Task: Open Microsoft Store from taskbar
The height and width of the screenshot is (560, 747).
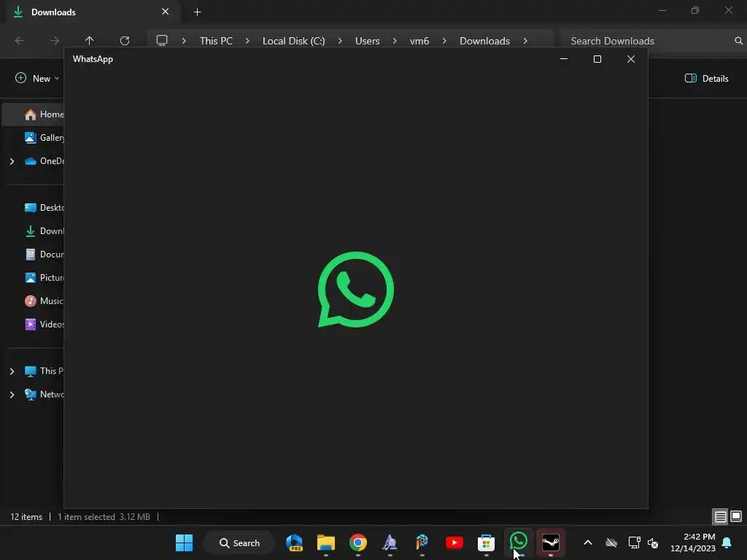Action: coord(486,542)
